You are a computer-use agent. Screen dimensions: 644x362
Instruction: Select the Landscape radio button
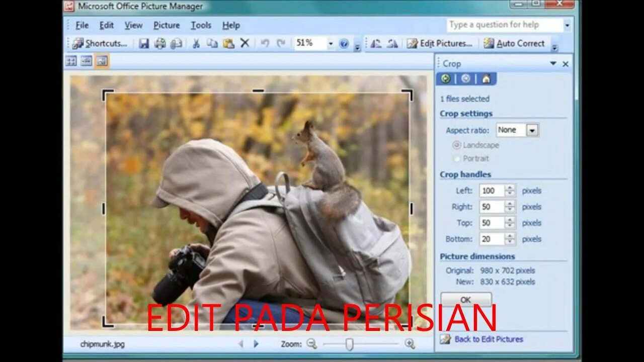click(x=457, y=145)
